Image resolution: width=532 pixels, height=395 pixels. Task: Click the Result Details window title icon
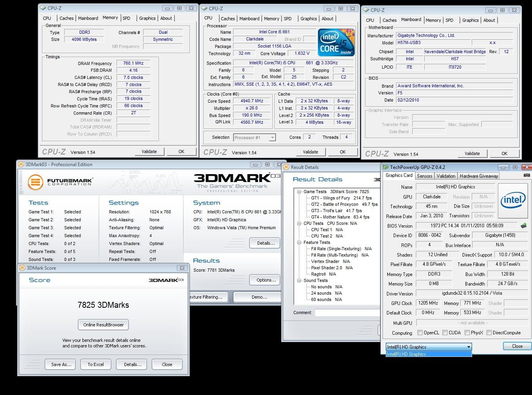coord(287,167)
